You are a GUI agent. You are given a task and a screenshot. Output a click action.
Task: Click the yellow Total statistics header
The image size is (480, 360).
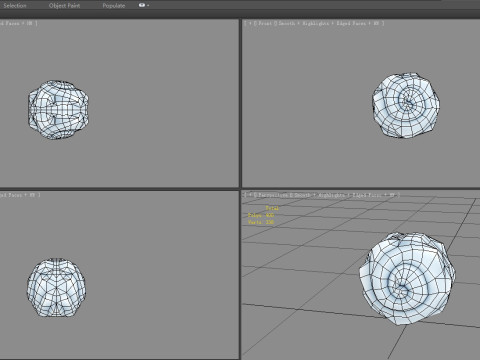pos(272,208)
